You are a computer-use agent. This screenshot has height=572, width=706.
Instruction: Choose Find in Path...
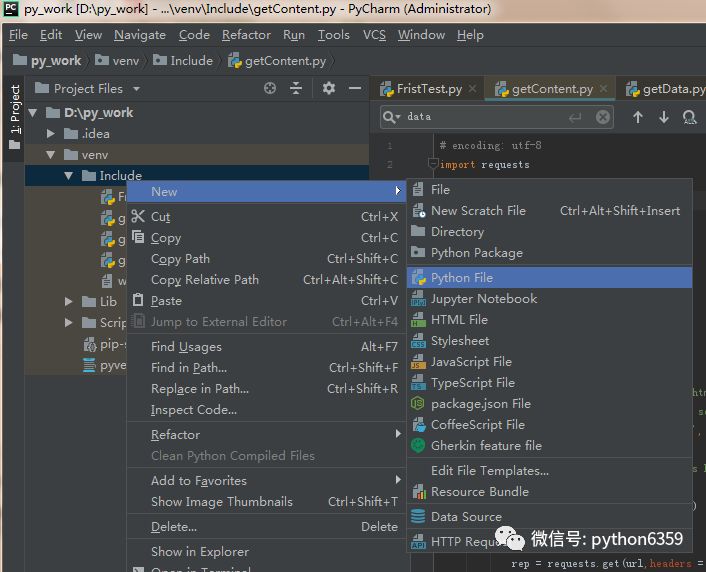(267, 368)
